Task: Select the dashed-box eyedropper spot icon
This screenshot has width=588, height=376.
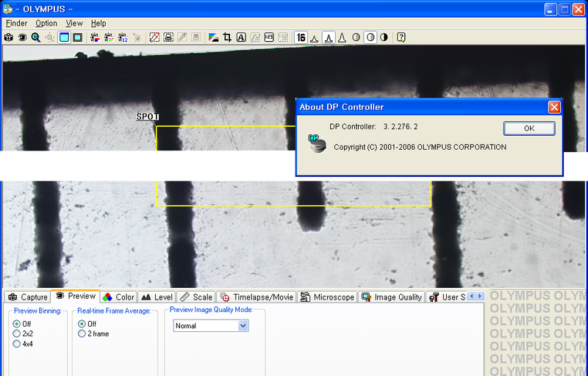Action: (154, 37)
